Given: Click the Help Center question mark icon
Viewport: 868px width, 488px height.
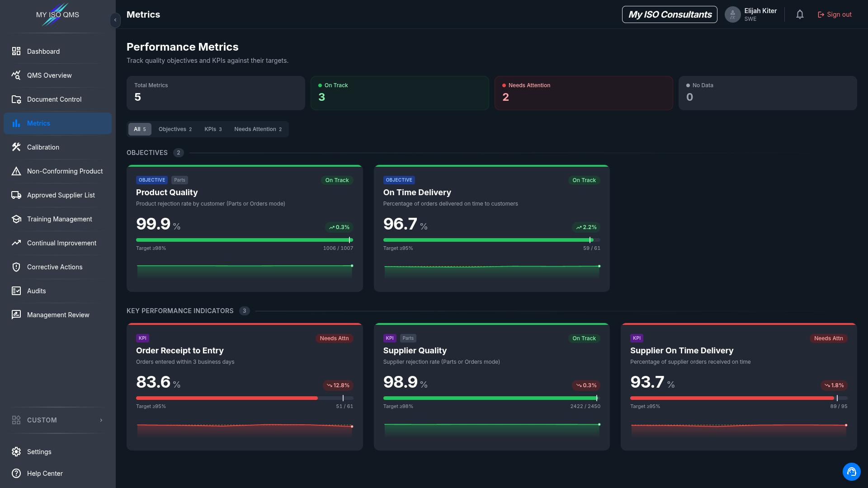Looking at the screenshot, I should [16, 474].
